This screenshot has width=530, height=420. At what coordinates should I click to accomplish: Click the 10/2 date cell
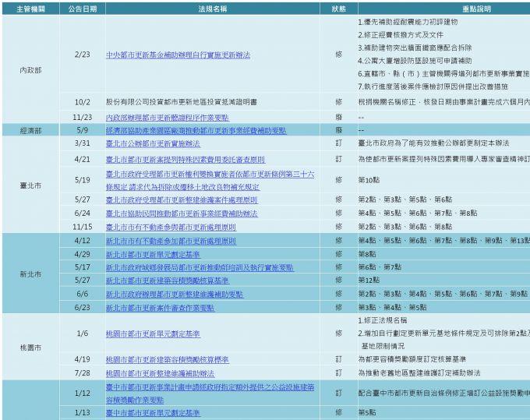[83, 102]
